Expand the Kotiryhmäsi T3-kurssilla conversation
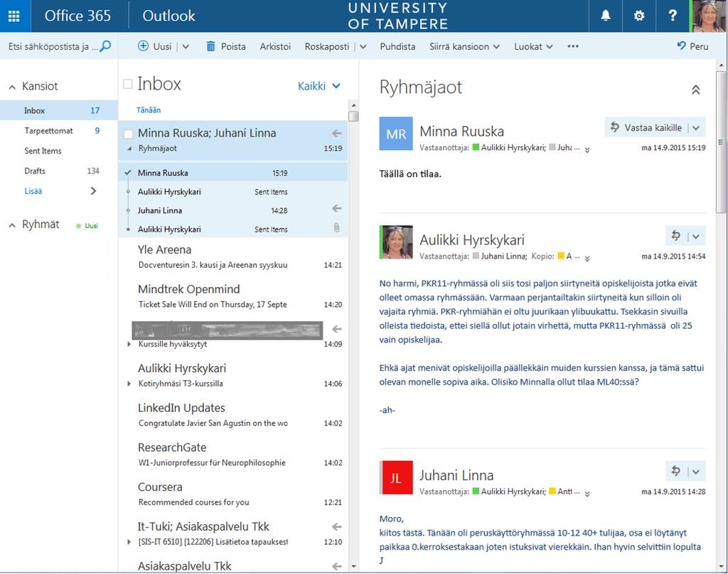Screen dimensions: 728x574 point(129,384)
